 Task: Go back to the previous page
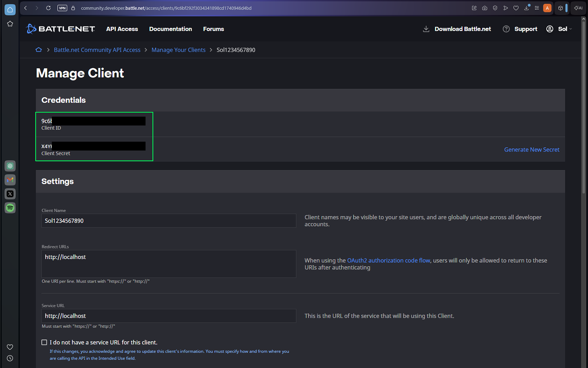click(25, 8)
